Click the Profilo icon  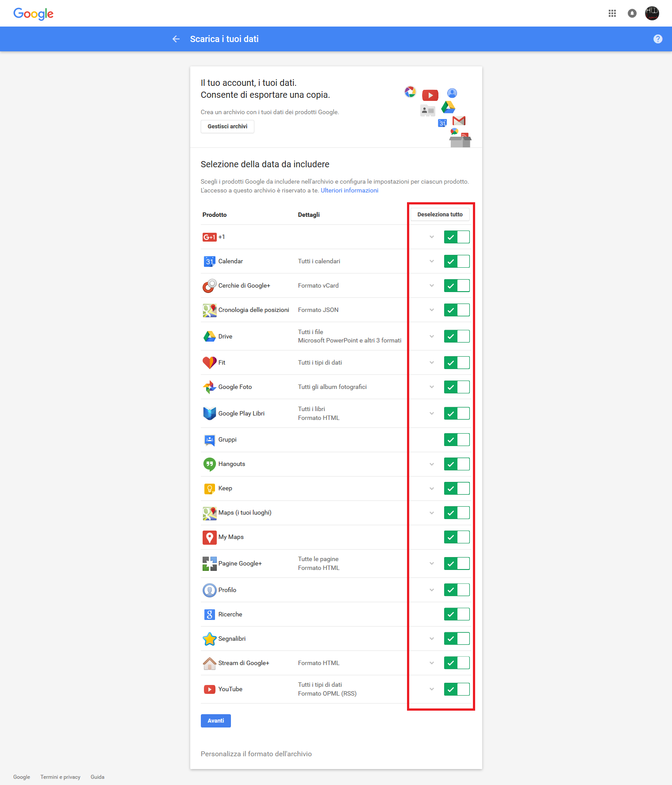pyautogui.click(x=209, y=590)
